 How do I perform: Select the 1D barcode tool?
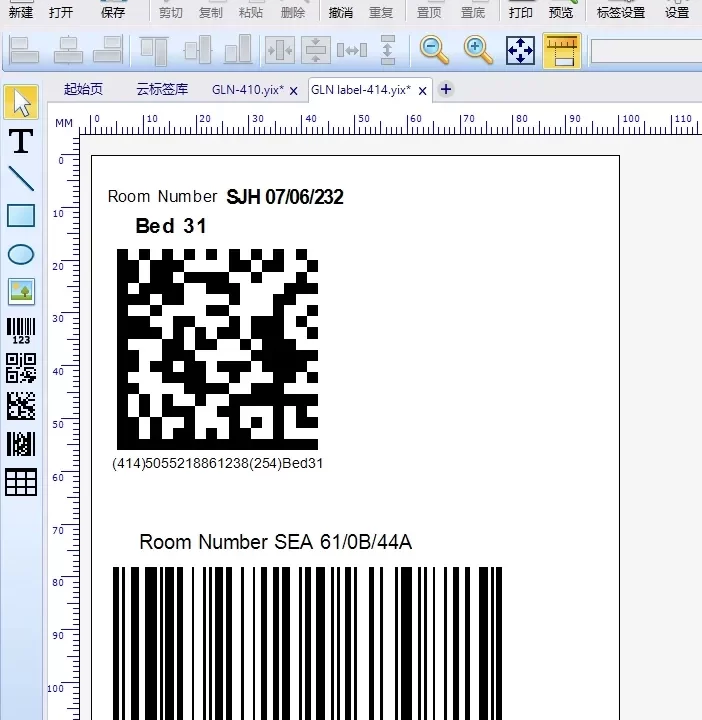tap(21, 331)
